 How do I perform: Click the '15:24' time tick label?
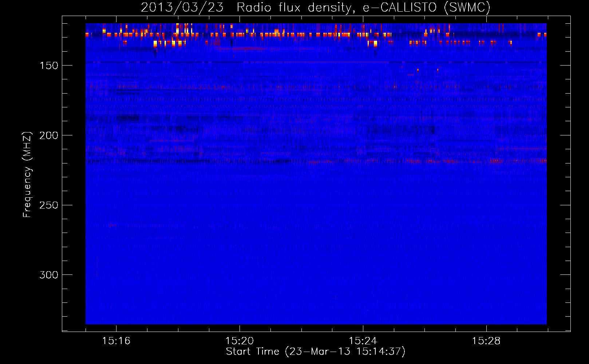click(363, 341)
